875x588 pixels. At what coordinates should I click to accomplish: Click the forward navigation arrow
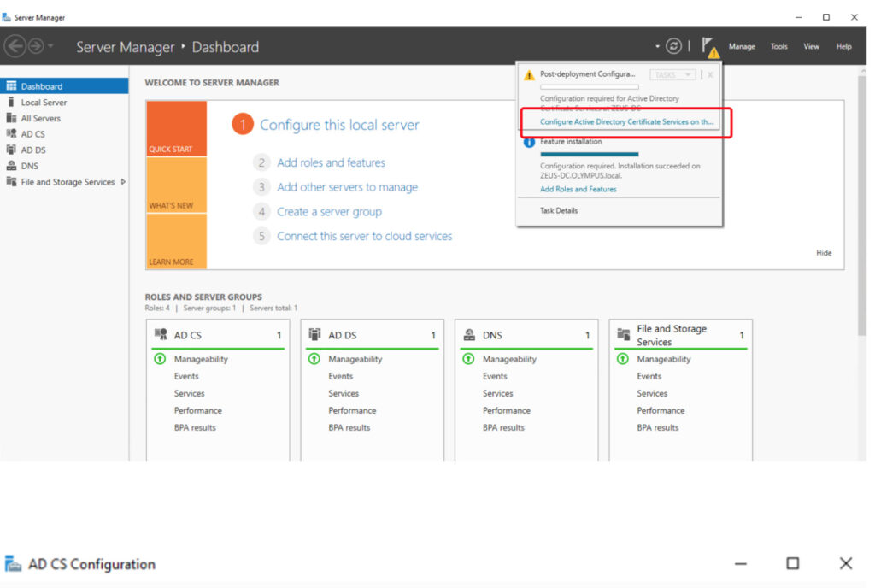[35, 46]
